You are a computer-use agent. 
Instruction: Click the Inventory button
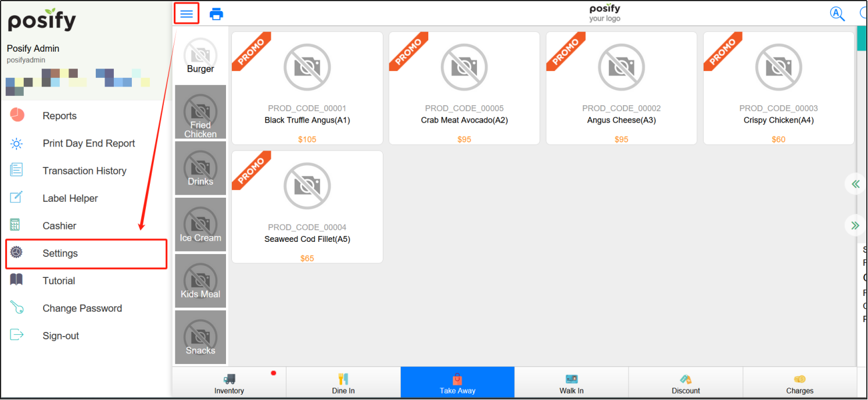229,383
